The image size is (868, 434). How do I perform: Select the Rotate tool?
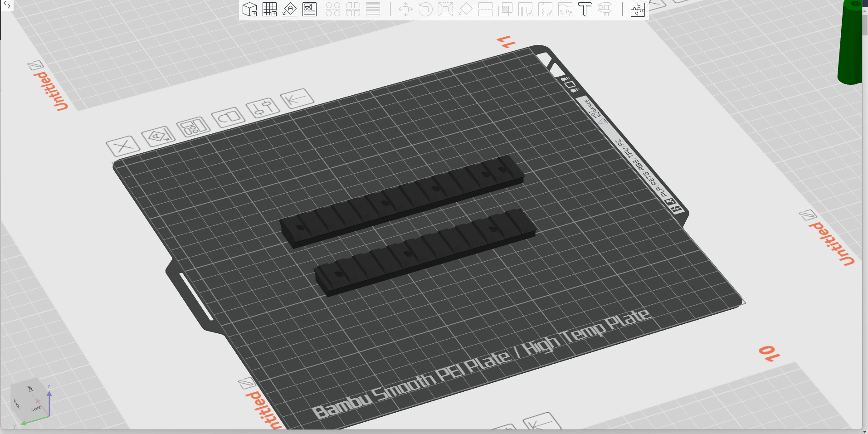pyautogui.click(x=425, y=10)
